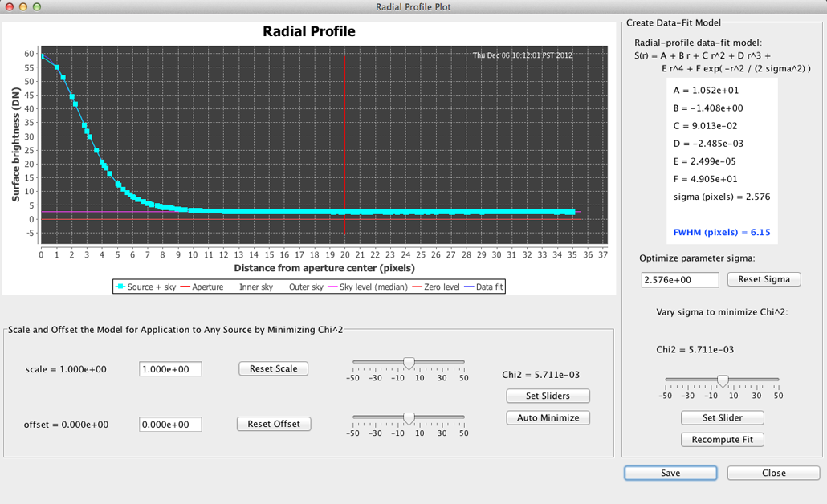Click Recompute Fit
The height and width of the screenshot is (504, 827).
722,439
